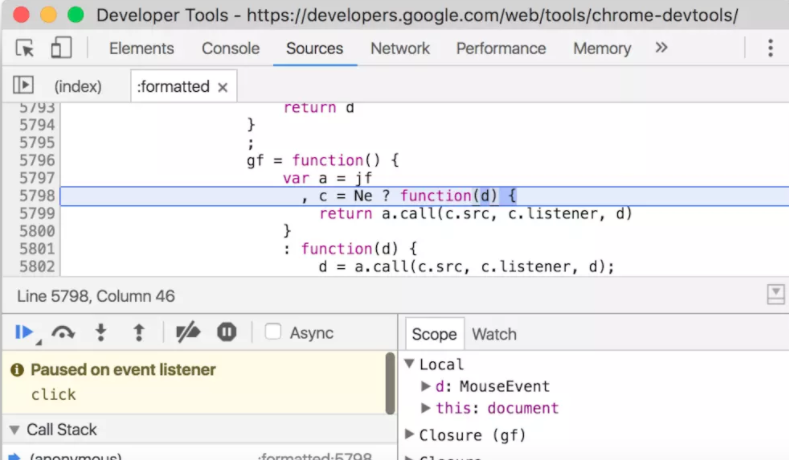Click line number 5794 in gutter
Image resolution: width=789 pixels, height=460 pixels.
(37, 125)
